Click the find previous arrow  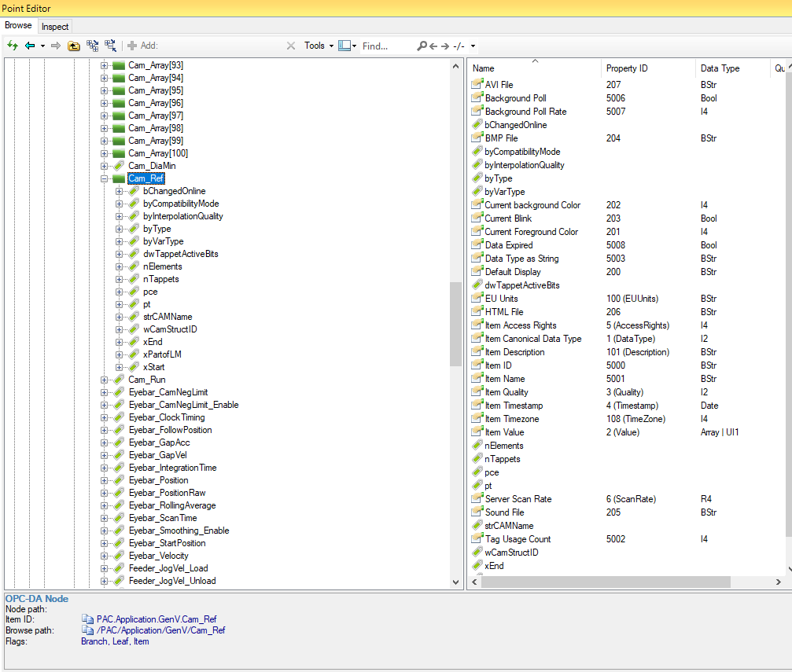[x=433, y=46]
